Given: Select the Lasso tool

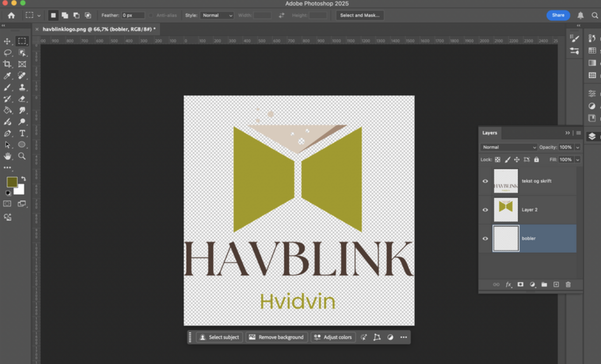Looking at the screenshot, I should pos(7,53).
